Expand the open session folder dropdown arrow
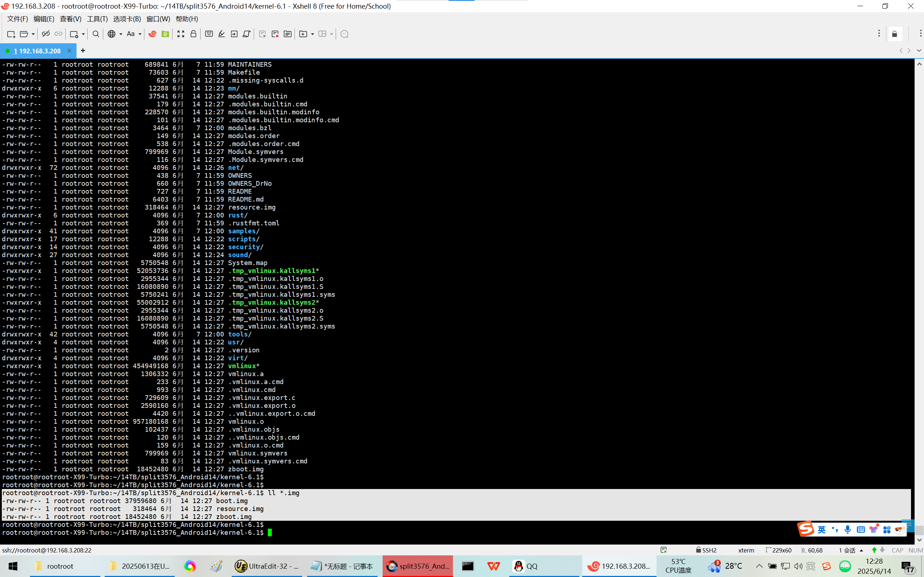The height and width of the screenshot is (577, 924). (x=33, y=34)
